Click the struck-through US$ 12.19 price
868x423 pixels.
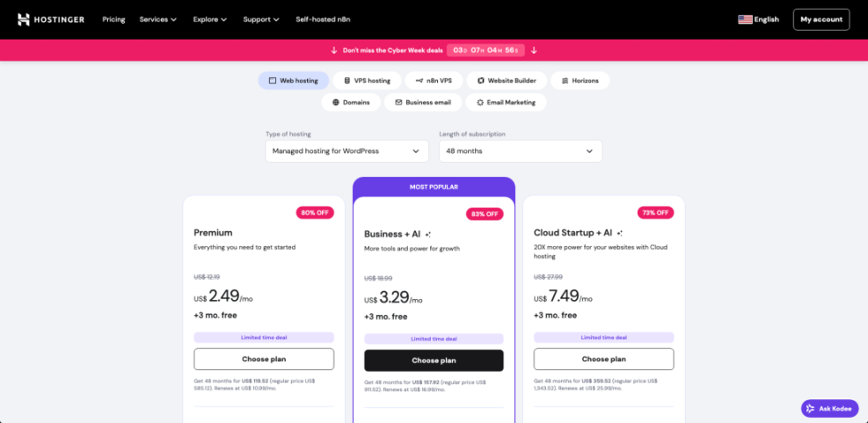[x=207, y=277]
